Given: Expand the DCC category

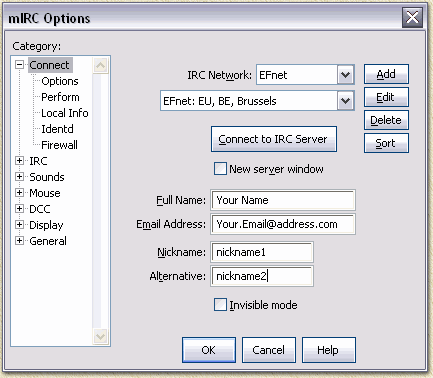Looking at the screenshot, I should point(20,209).
